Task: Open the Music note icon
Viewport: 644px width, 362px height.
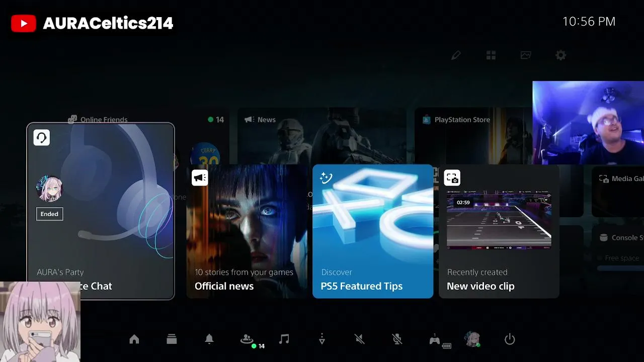Action: [x=284, y=339]
